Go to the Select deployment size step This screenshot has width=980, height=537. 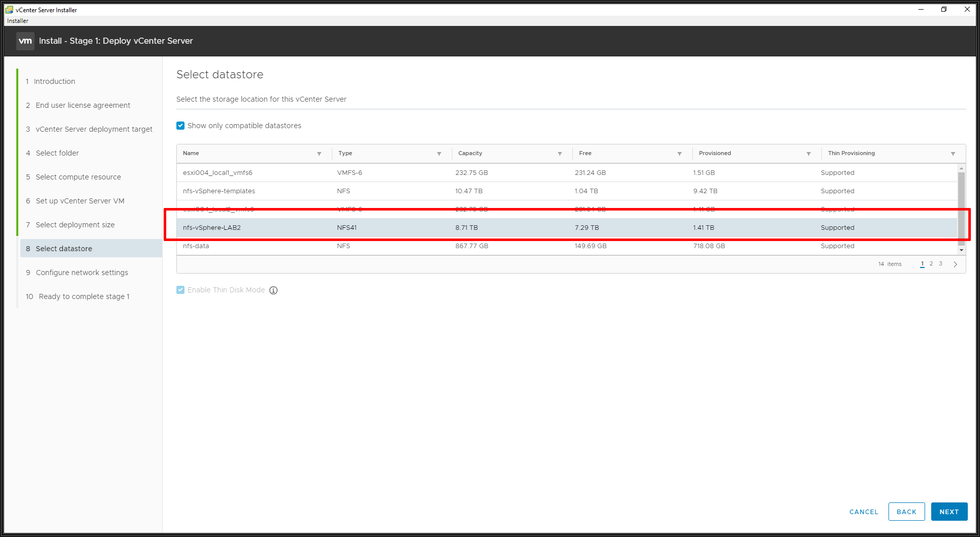pos(75,224)
